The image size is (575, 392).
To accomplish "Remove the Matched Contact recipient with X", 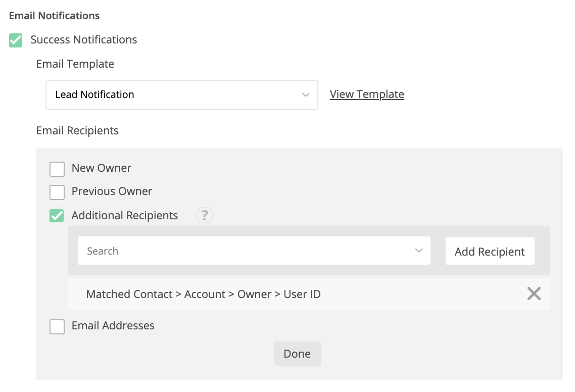I will pyautogui.click(x=534, y=293).
